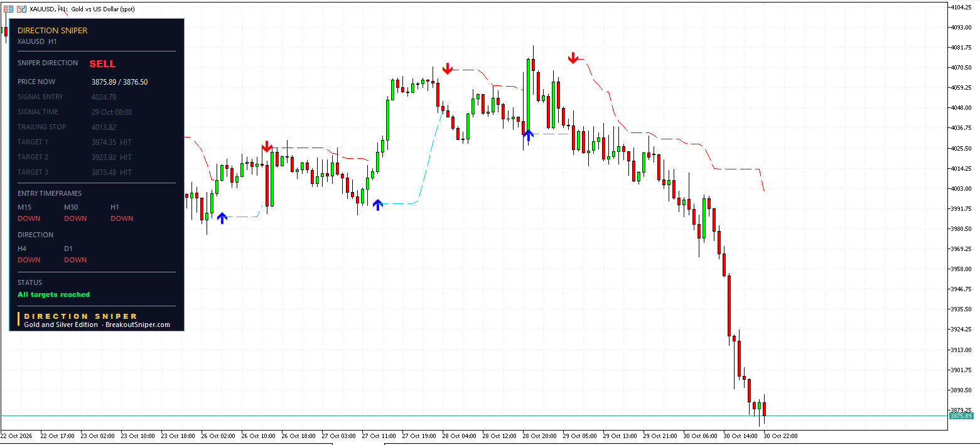Select red sell arrow near 26 Oct 10:00
Viewport: 980px width, 445px height.
point(267,147)
